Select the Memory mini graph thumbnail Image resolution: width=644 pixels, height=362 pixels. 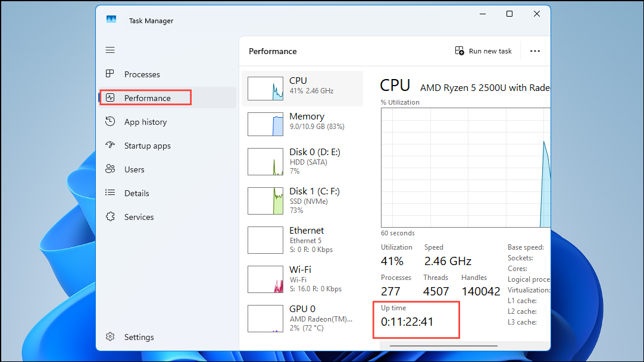tap(265, 124)
